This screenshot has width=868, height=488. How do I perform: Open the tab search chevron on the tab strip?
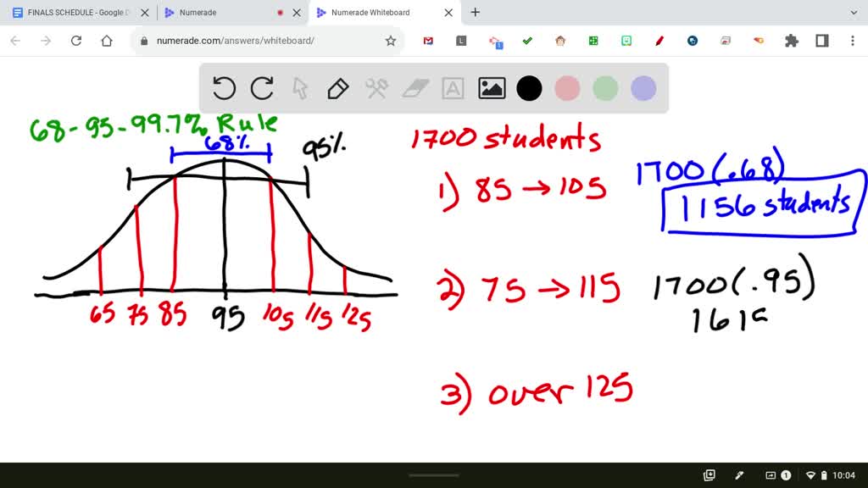[x=854, y=12]
